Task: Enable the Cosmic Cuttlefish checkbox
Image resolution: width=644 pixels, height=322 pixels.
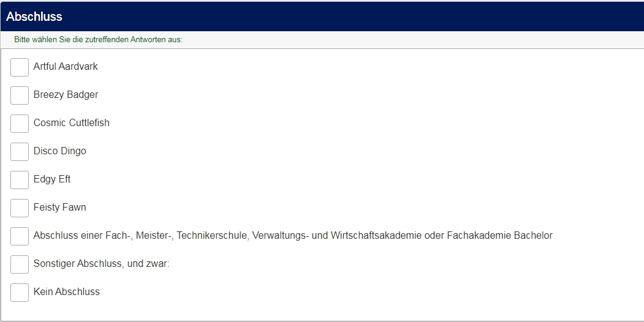Action: (x=20, y=124)
